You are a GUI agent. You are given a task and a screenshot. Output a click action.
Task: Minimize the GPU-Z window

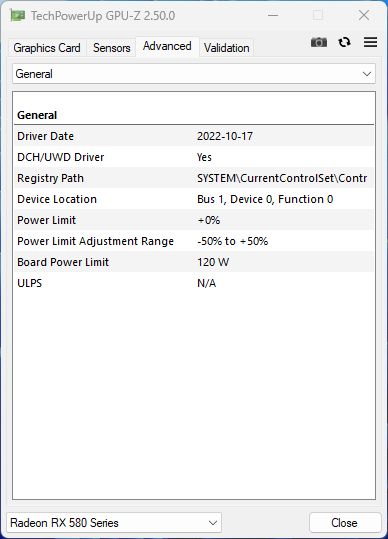pos(273,15)
